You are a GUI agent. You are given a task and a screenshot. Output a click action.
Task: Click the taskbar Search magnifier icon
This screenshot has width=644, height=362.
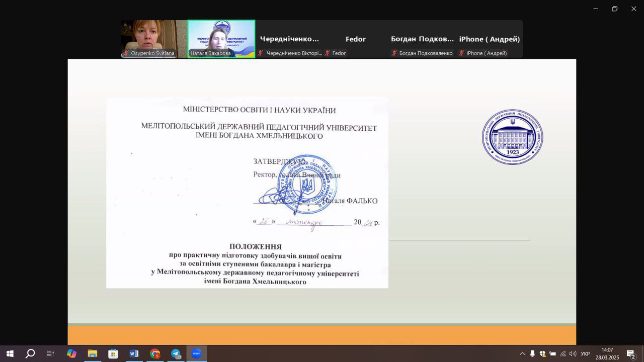pyautogui.click(x=30, y=353)
